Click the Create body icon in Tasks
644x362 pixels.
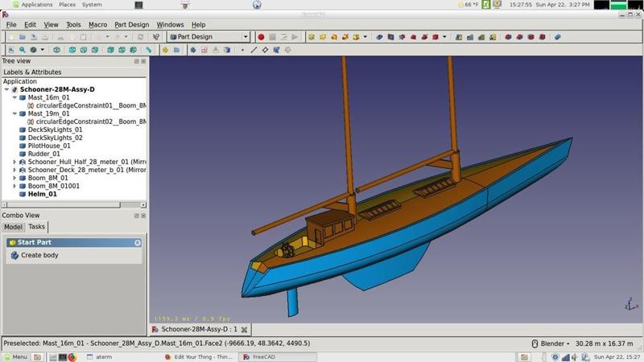coord(14,255)
